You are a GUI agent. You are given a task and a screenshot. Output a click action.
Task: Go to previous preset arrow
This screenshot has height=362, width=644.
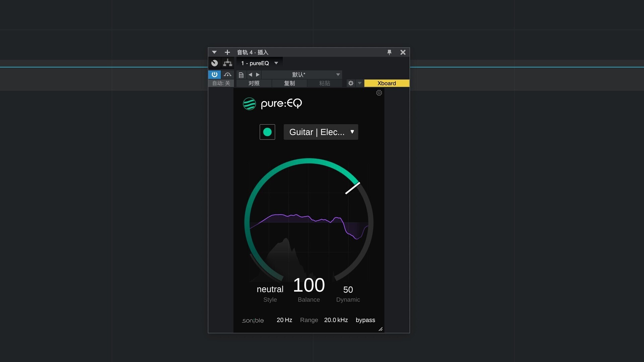pos(250,75)
